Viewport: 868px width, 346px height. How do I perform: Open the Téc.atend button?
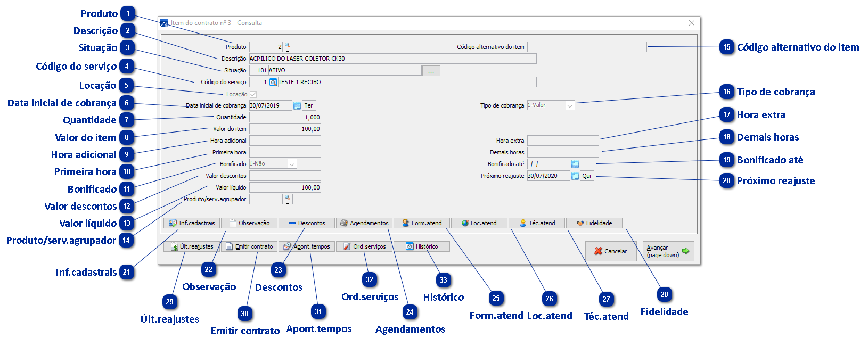(x=537, y=223)
